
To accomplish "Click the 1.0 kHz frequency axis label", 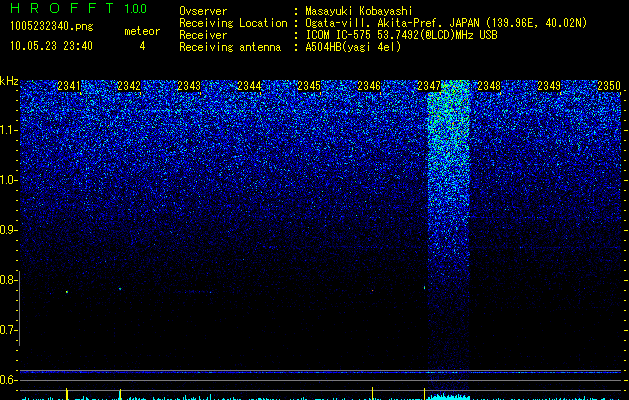I will (8, 180).
